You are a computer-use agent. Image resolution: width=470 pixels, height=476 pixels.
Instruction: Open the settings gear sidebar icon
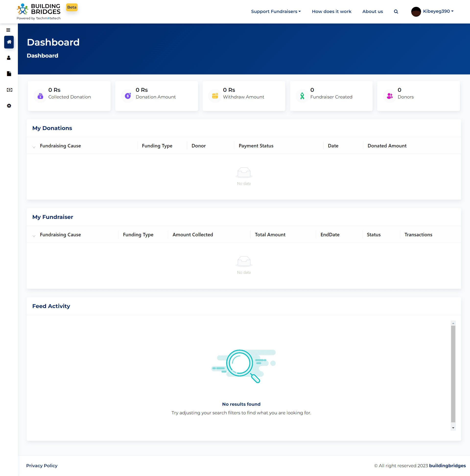pyautogui.click(x=9, y=106)
